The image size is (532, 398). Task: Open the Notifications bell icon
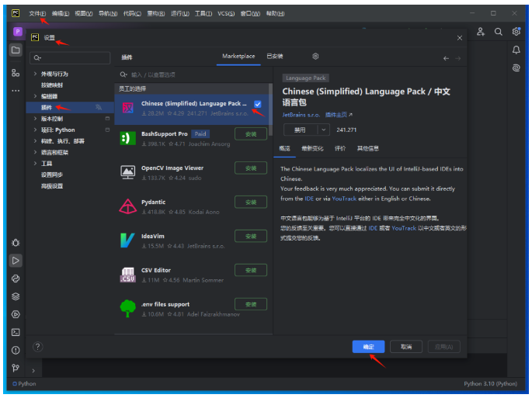[516, 50]
